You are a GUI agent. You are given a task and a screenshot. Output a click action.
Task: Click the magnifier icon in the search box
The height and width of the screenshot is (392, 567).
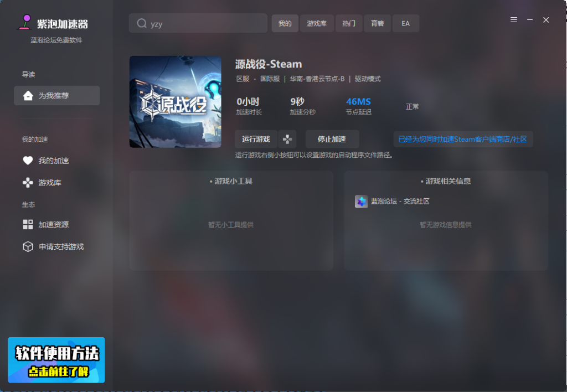point(141,23)
